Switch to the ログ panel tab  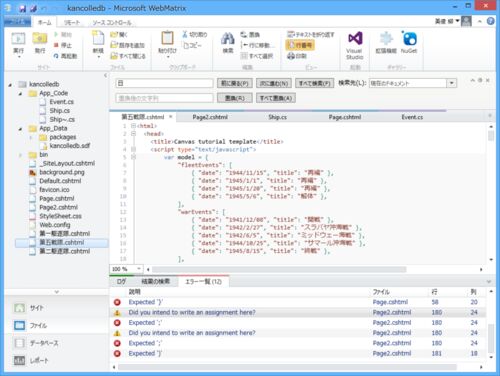tap(121, 282)
